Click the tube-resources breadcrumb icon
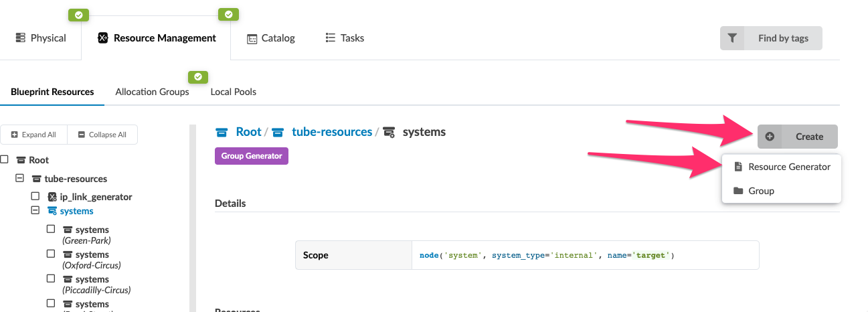Screen dimensions: 868x312 point(278,133)
